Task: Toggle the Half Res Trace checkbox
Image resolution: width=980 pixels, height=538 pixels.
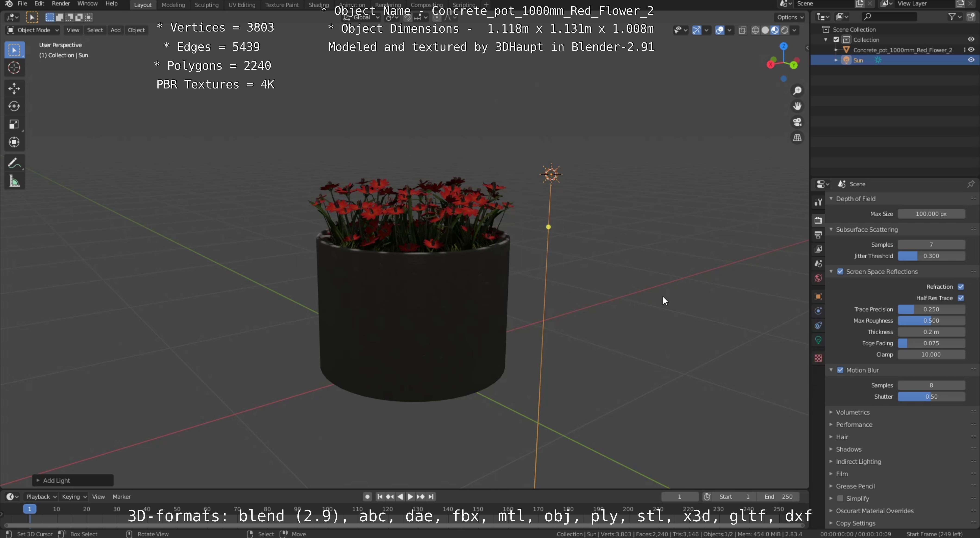Action: [x=961, y=298]
